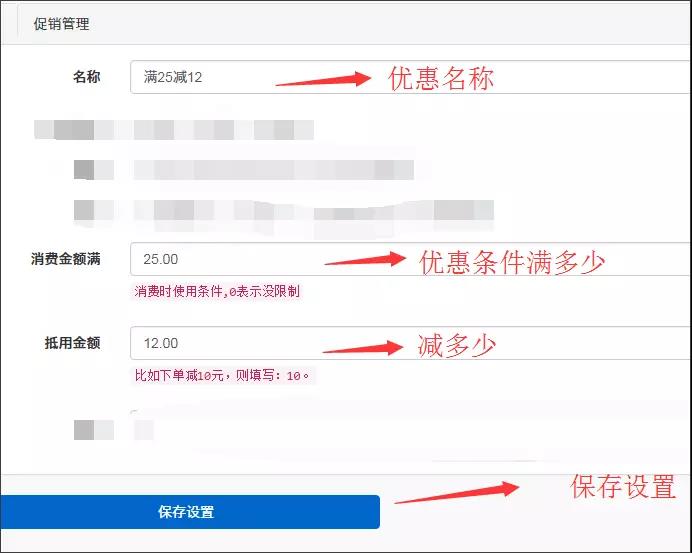The width and height of the screenshot is (692, 553).
Task: Click the blurred label above the save button
Action: click(x=94, y=429)
